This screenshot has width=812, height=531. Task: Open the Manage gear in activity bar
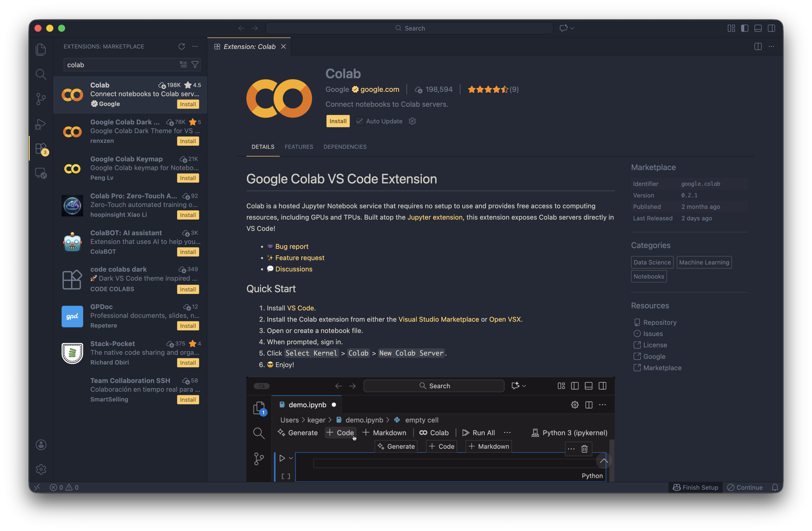tap(41, 469)
